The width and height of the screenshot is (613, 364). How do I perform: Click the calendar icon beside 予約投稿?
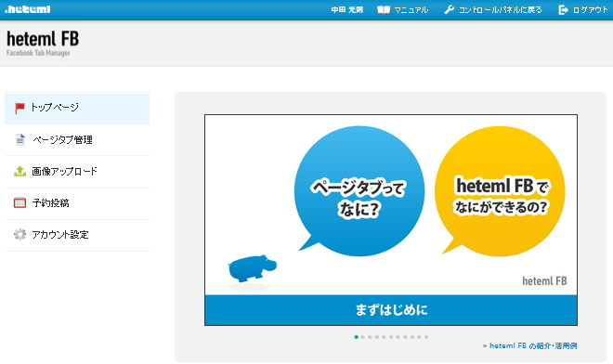[20, 202]
